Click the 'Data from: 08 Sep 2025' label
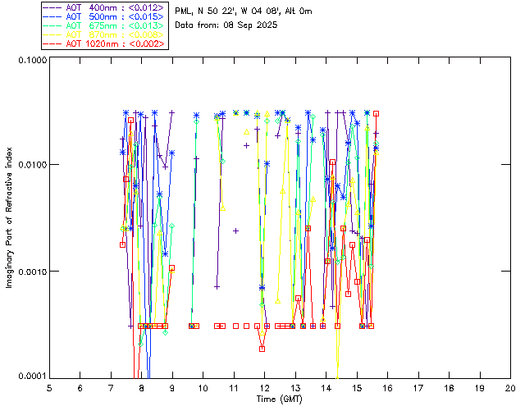 pos(226,25)
